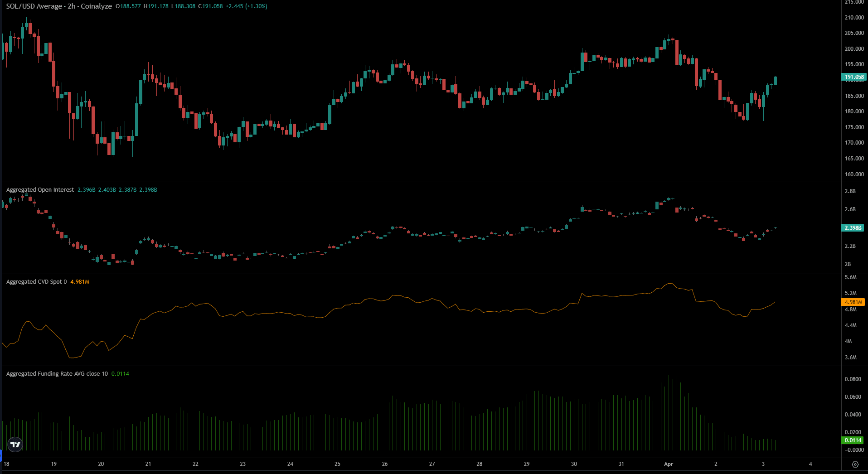Click the 200.000 price scale label

(854, 49)
